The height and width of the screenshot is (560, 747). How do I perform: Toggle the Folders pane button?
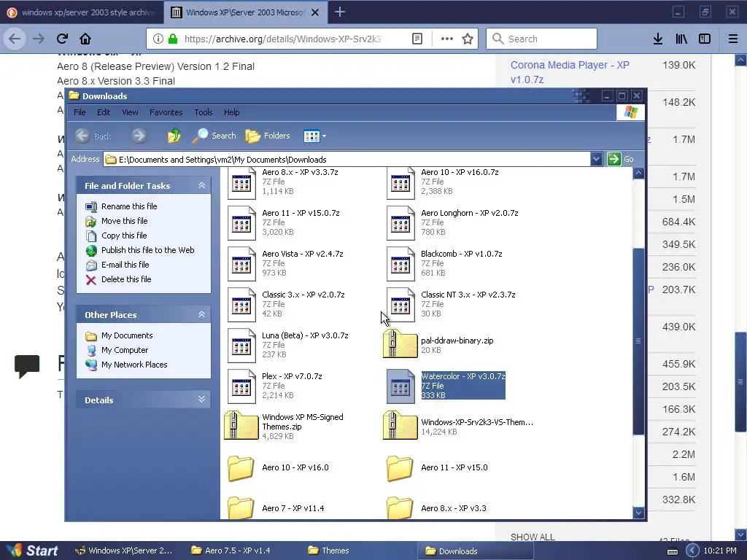(x=267, y=136)
